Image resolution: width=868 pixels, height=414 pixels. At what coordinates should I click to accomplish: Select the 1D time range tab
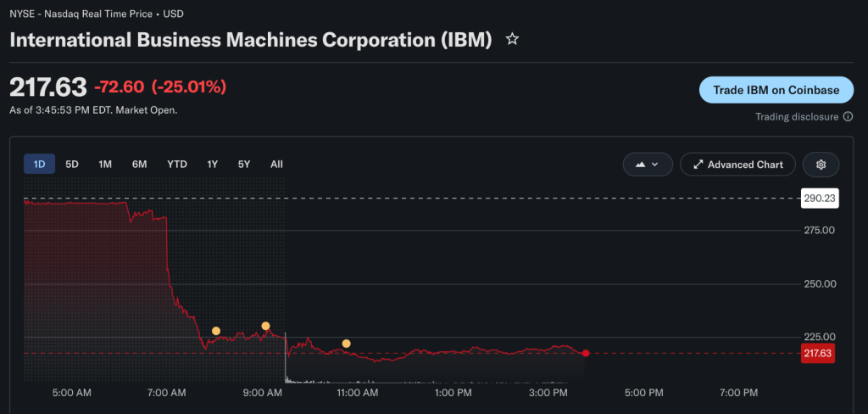tap(39, 164)
